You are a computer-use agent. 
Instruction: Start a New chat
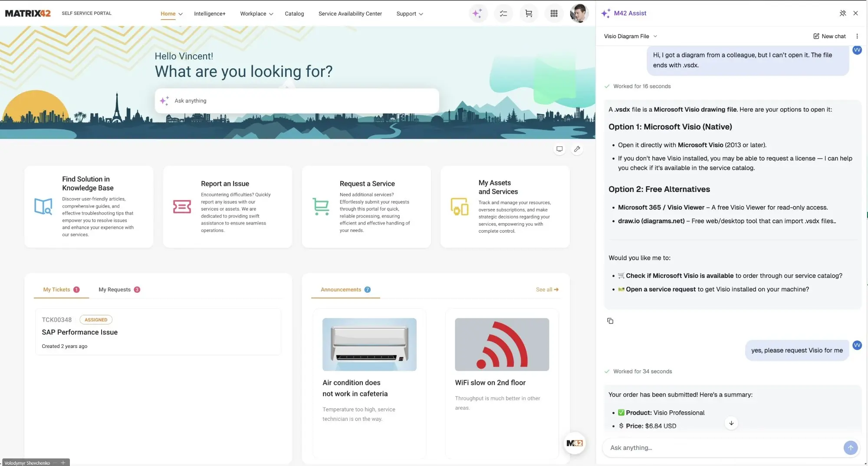829,36
